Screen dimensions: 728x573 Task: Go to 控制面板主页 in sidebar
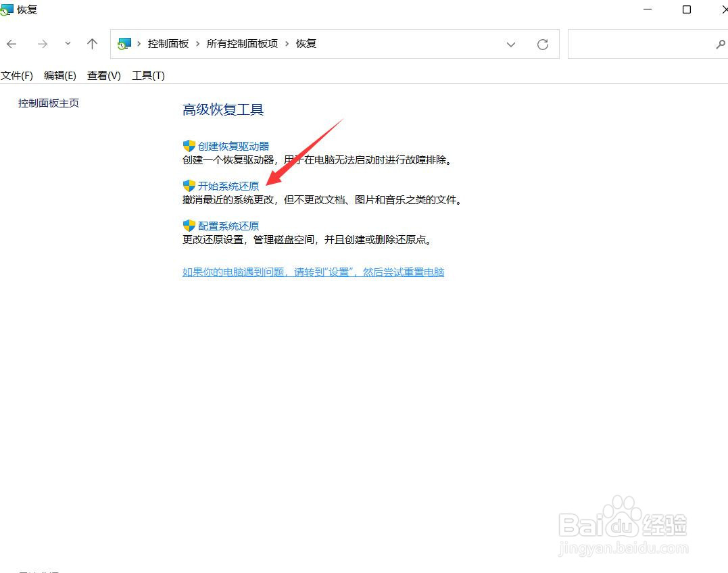pos(49,103)
